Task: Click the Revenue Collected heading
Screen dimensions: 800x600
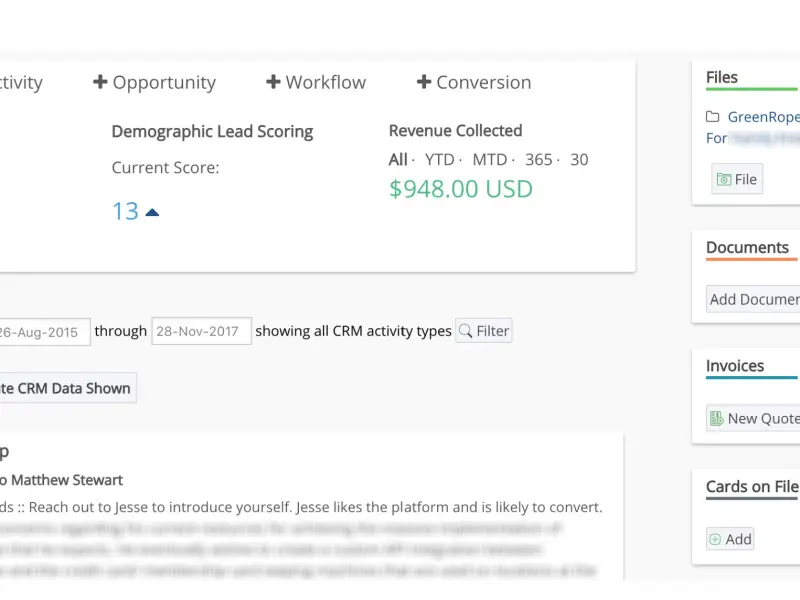Action: click(x=456, y=131)
